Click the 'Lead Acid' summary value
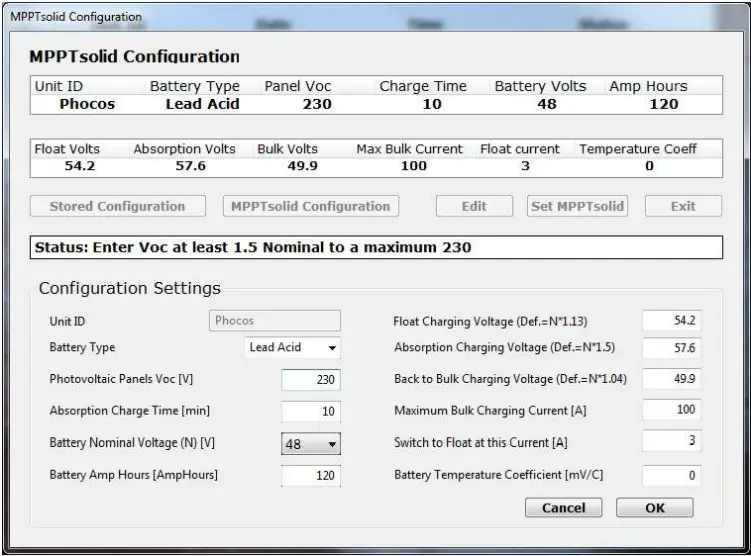 coord(202,104)
